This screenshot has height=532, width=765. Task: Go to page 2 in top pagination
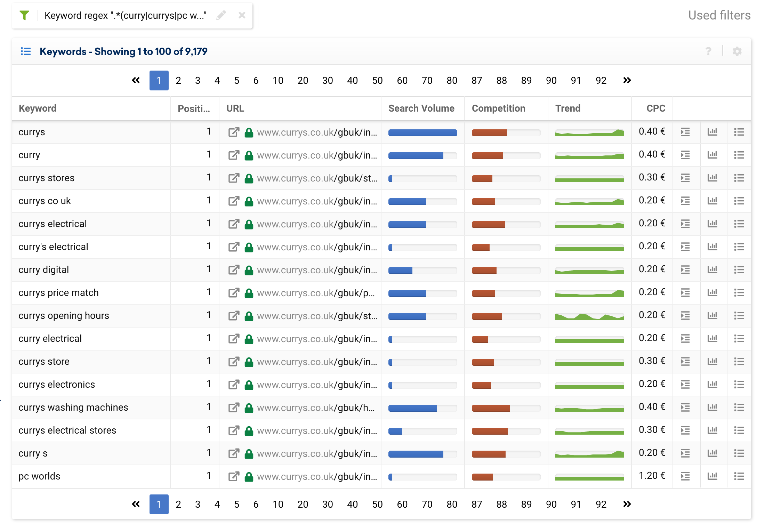tap(178, 81)
